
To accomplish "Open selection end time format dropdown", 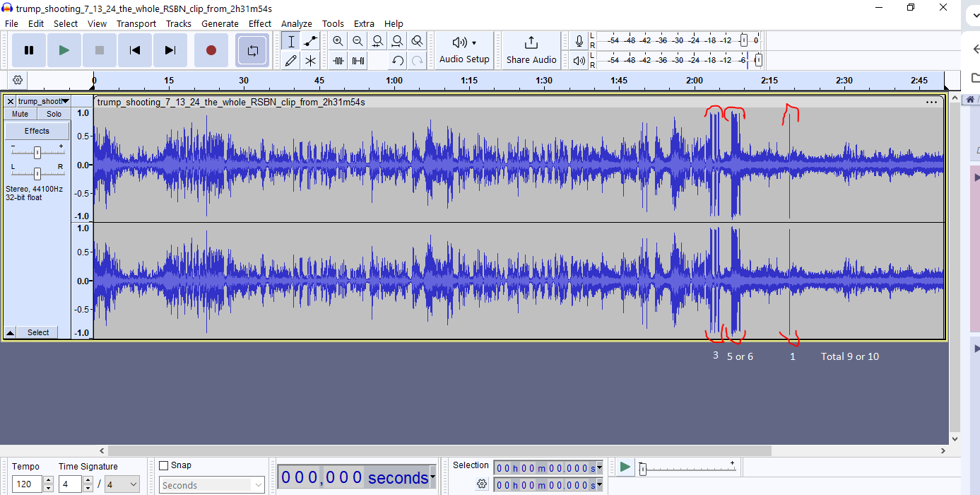I will (x=600, y=485).
